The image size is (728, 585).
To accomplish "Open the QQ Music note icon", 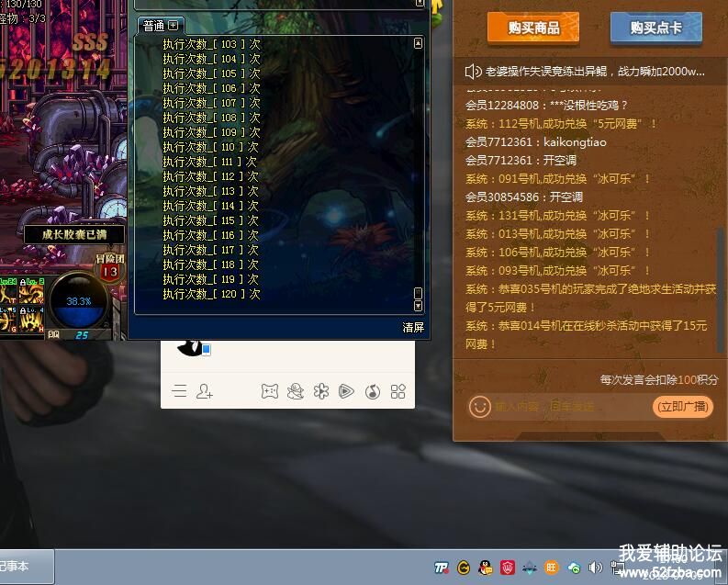I will click(372, 391).
